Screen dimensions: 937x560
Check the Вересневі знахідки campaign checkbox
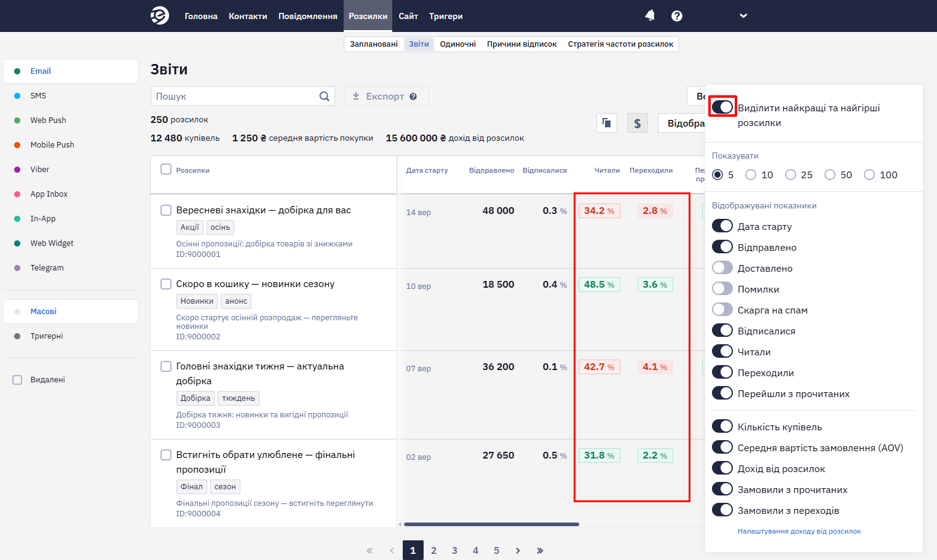point(166,210)
